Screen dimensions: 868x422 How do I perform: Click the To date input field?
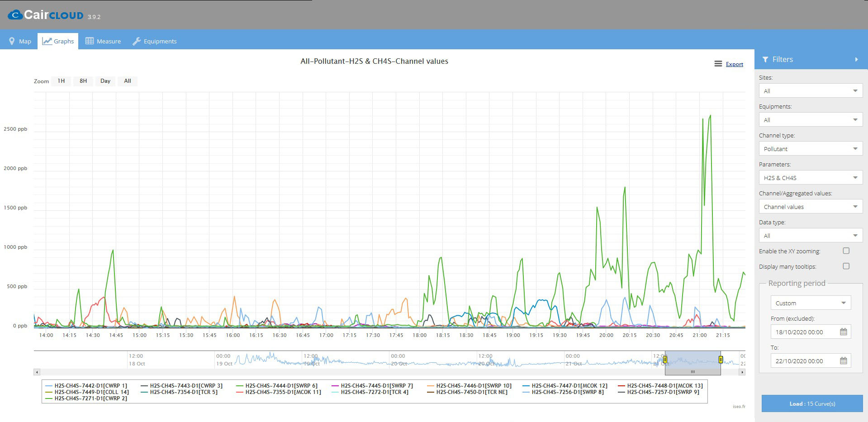(x=811, y=360)
